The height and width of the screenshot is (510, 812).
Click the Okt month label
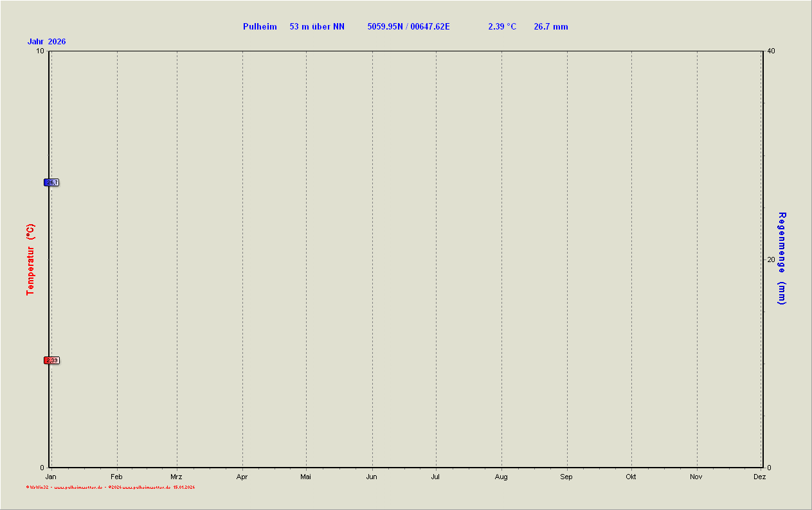tap(631, 477)
